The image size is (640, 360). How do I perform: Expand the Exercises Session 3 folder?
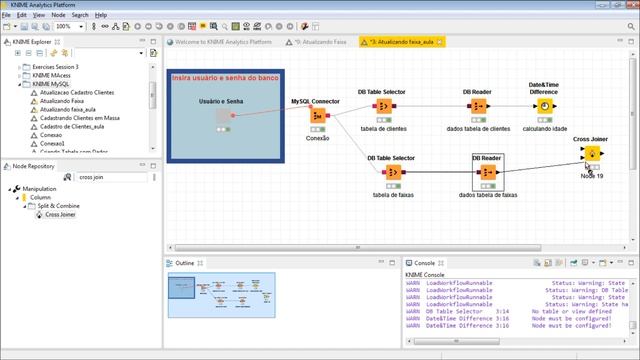coord(19,67)
